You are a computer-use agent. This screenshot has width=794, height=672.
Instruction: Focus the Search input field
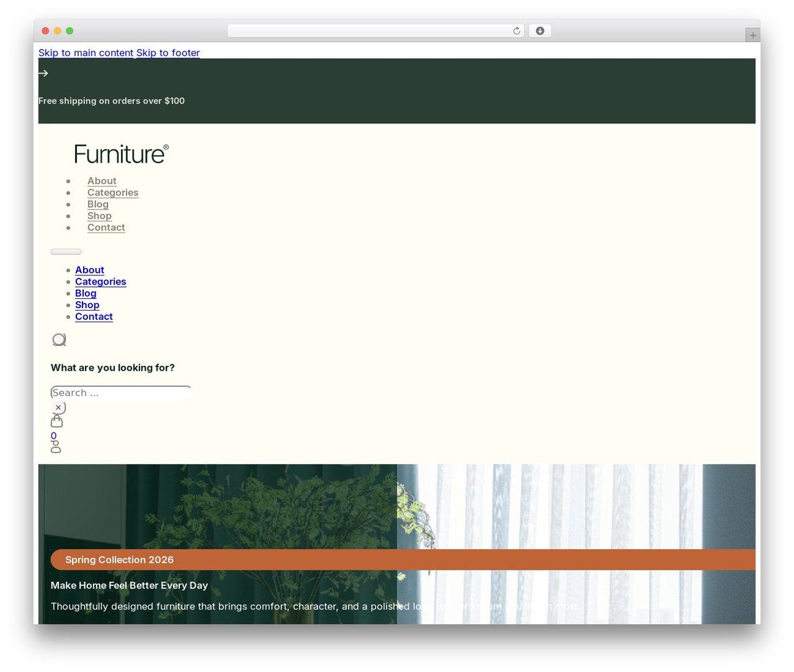coord(121,393)
